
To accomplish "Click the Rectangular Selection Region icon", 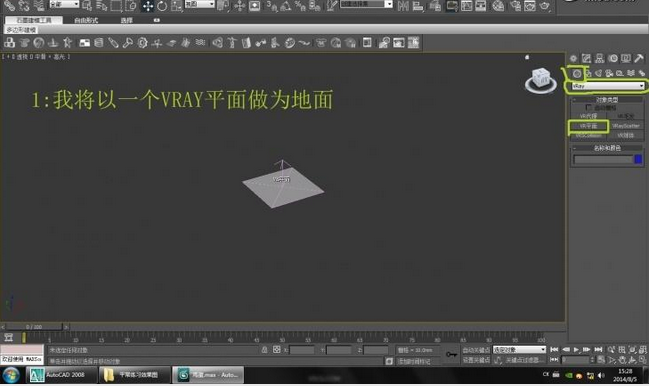I will click(116, 5).
